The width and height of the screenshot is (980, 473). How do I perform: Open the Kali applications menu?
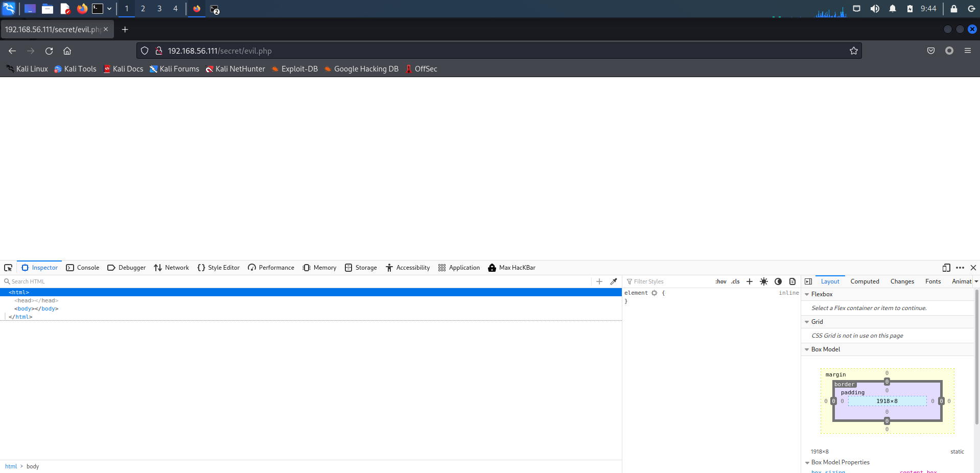pos(9,9)
